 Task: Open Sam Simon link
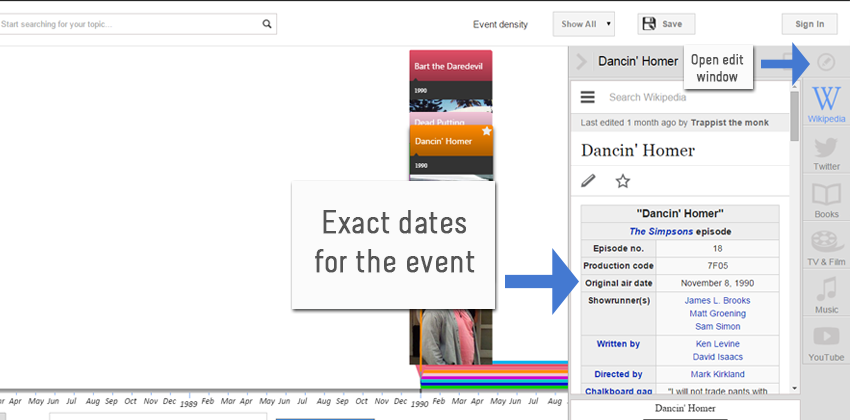pyautogui.click(x=717, y=326)
